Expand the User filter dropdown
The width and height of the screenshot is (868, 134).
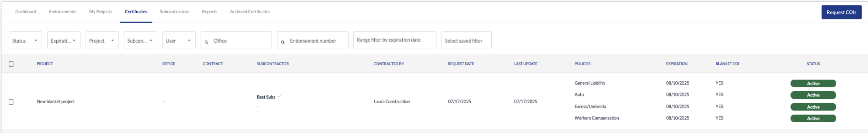click(x=179, y=40)
